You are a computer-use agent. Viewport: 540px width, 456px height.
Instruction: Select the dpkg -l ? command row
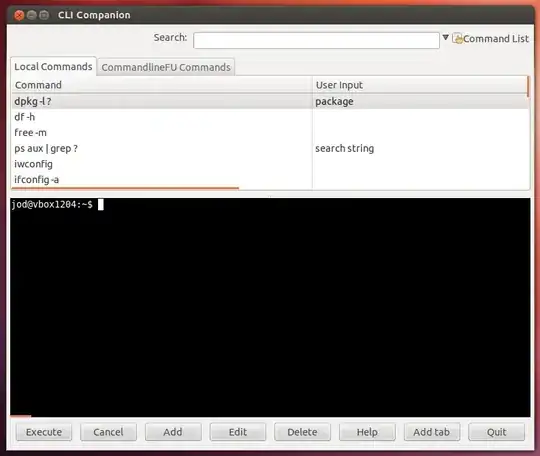pos(270,101)
